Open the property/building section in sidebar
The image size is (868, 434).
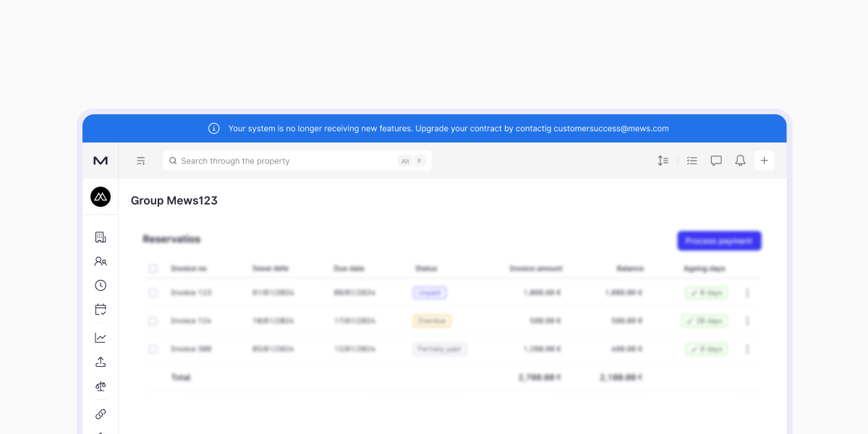[x=100, y=237]
